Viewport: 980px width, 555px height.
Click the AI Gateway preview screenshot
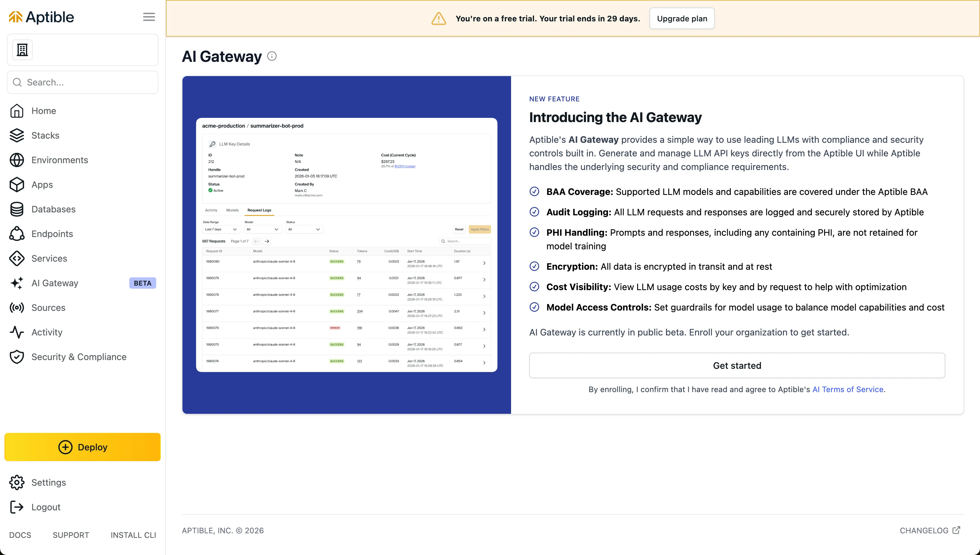coord(346,245)
